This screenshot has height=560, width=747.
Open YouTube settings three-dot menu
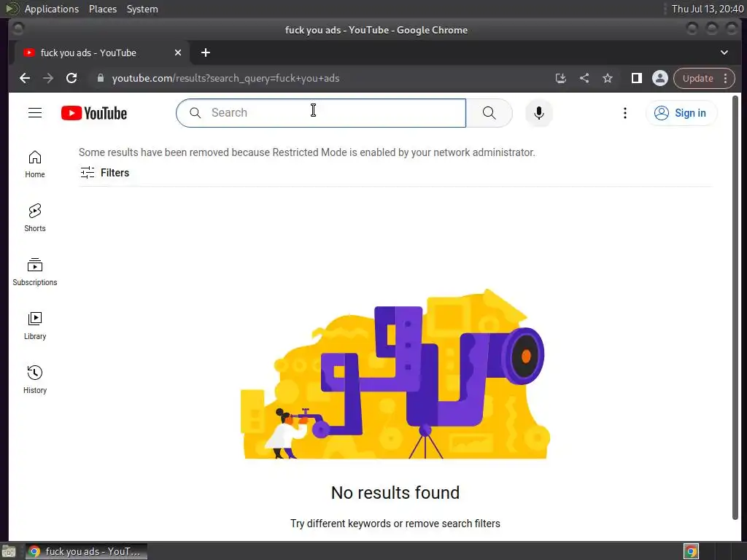pyautogui.click(x=625, y=113)
